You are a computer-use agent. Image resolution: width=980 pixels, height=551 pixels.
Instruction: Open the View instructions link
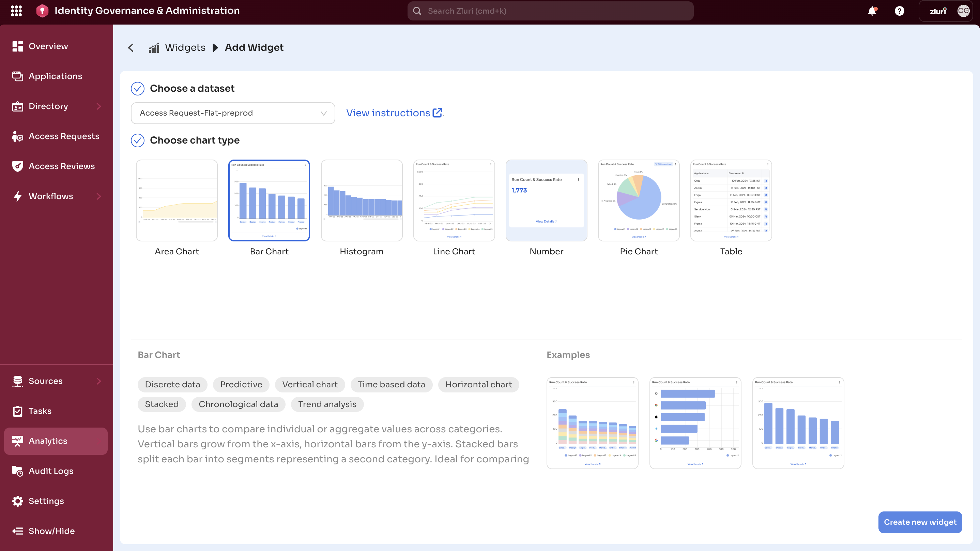coord(388,113)
